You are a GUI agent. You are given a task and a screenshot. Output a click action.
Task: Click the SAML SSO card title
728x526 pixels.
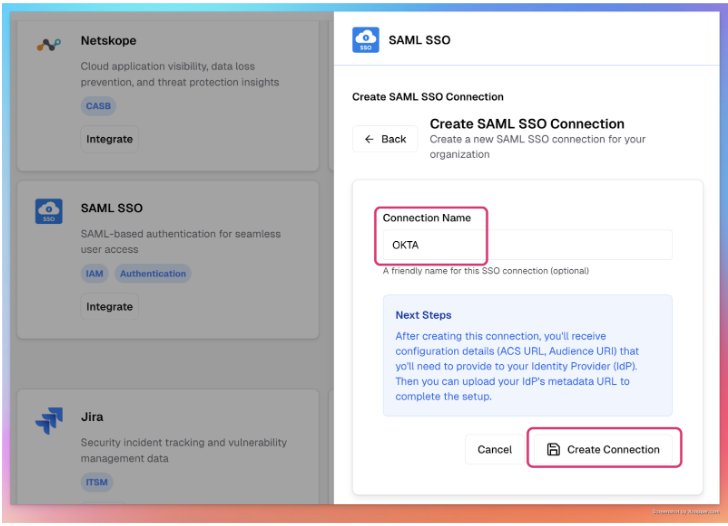coord(112,208)
